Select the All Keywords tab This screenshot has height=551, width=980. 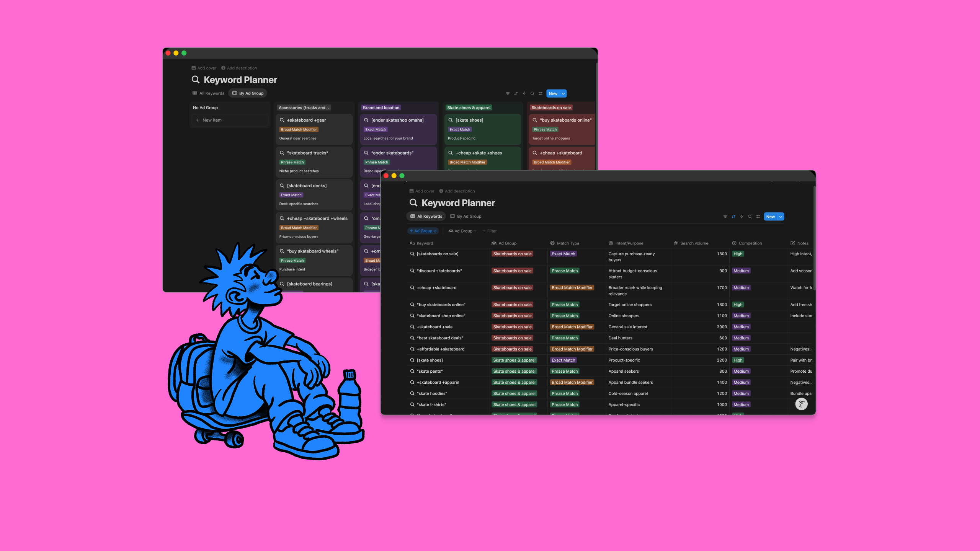[x=426, y=216]
